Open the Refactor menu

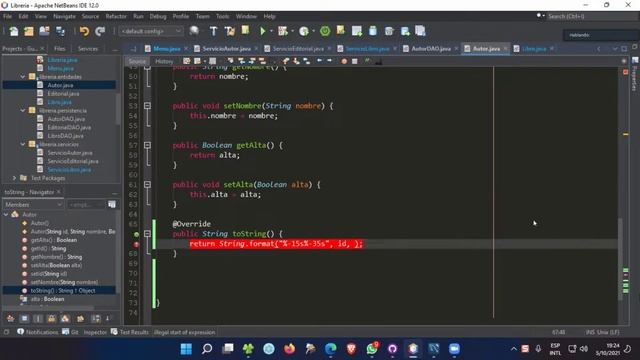point(116,16)
